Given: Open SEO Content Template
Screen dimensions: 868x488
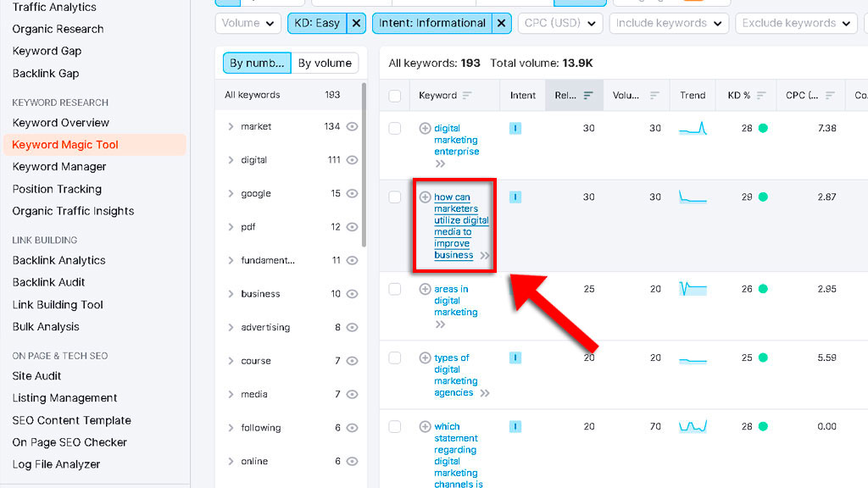Looking at the screenshot, I should (72, 420).
